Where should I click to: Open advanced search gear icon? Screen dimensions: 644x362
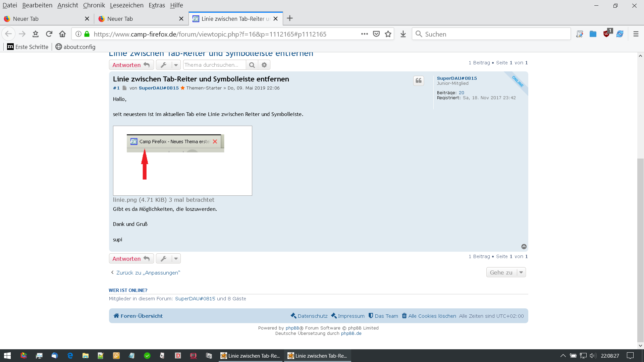(264, 65)
